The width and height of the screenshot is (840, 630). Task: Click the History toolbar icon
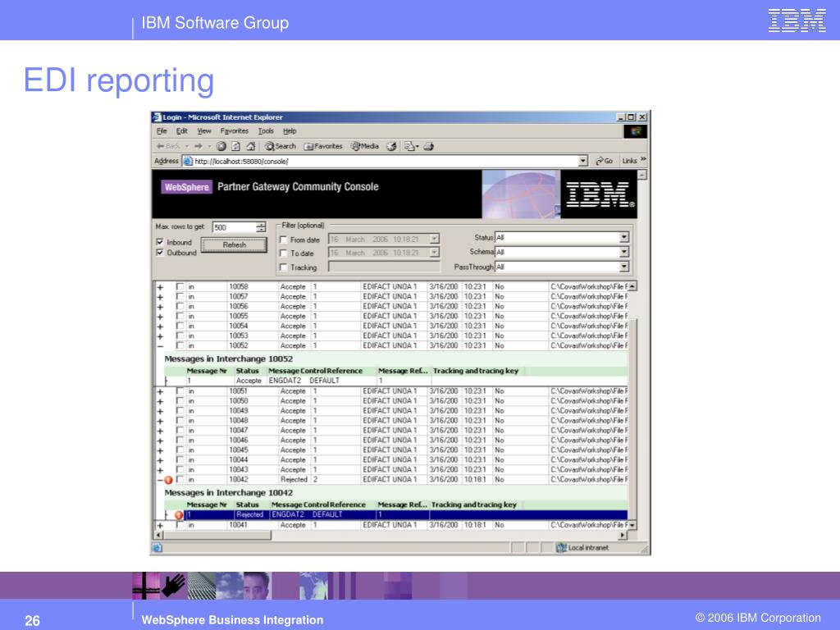coord(391,146)
